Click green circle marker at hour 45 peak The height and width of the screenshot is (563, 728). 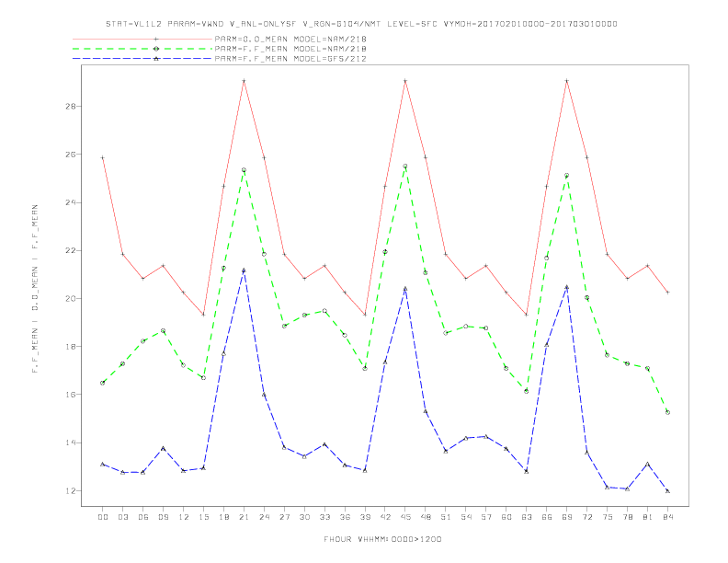[405, 166]
